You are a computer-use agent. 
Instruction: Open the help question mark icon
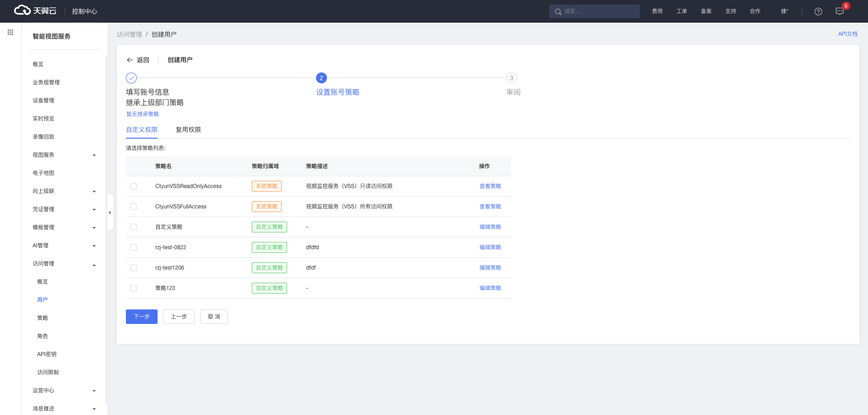pos(818,11)
